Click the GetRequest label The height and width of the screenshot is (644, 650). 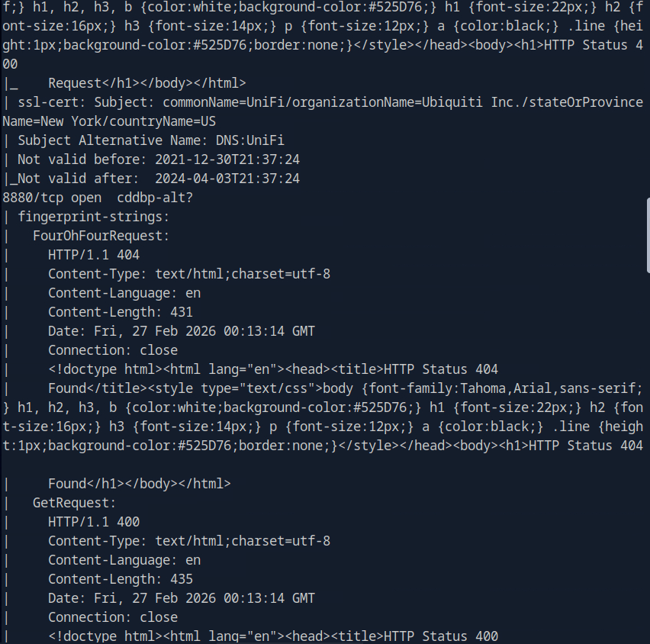[74, 503]
